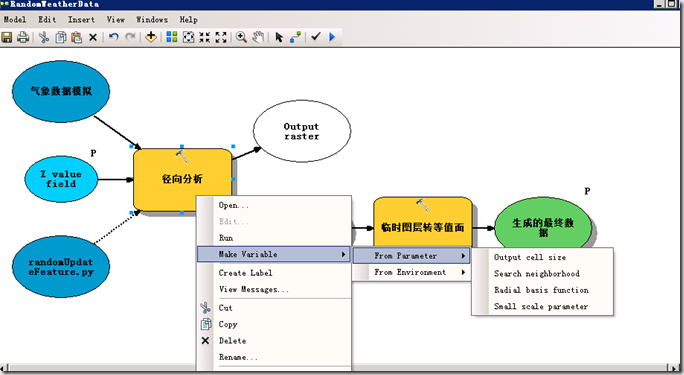Click the Validate checkmark icon
The width and height of the screenshot is (684, 375).
(x=316, y=37)
